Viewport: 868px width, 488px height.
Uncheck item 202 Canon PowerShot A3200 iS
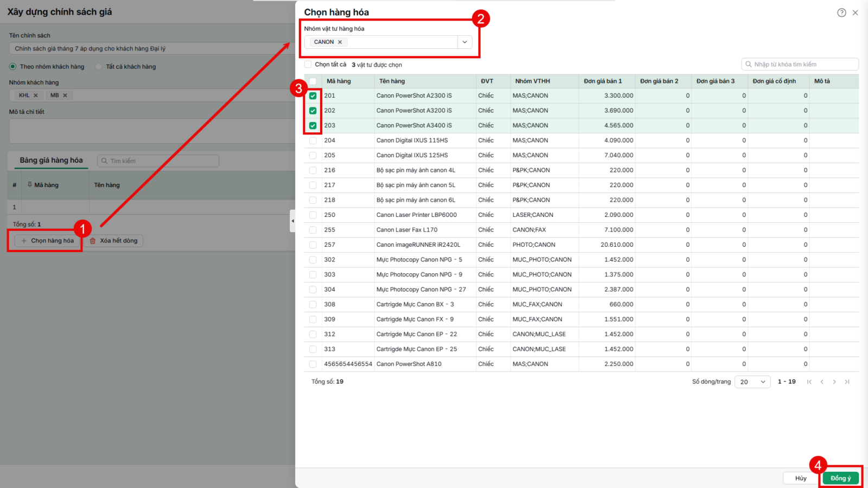313,111
